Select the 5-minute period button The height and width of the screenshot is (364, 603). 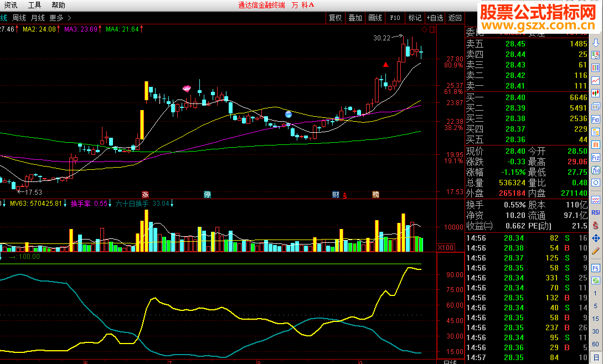click(x=596, y=306)
